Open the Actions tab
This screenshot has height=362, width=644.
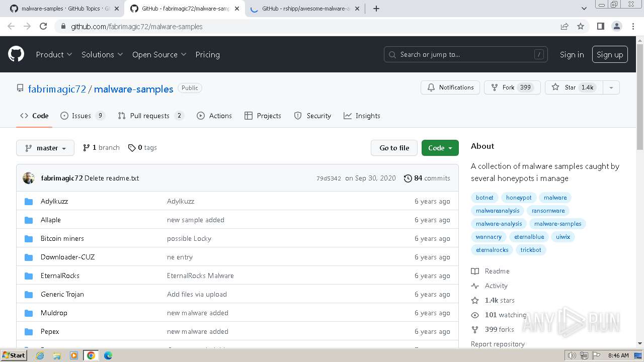click(214, 116)
